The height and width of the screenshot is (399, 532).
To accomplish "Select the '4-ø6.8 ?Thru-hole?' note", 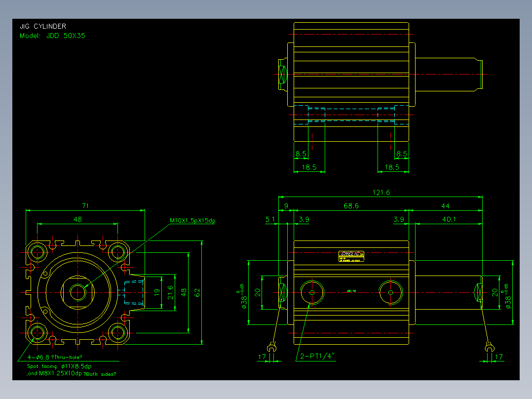I will (55, 357).
